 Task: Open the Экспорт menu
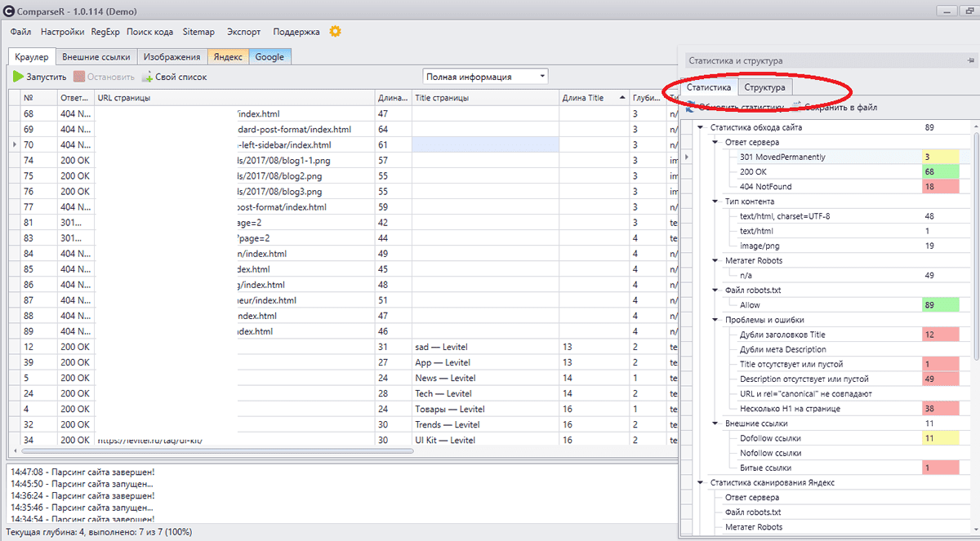(x=243, y=32)
